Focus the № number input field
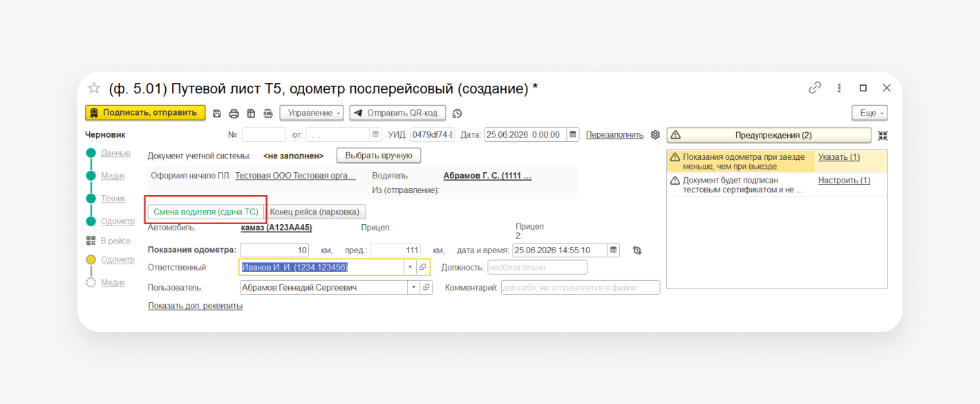Viewport: 980px width, 404px height. [x=264, y=135]
